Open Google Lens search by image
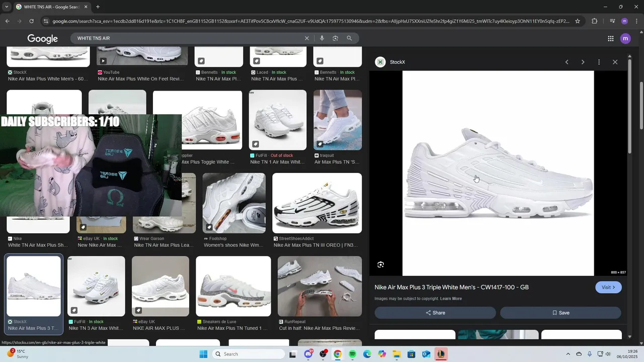644x362 pixels. coord(335,38)
